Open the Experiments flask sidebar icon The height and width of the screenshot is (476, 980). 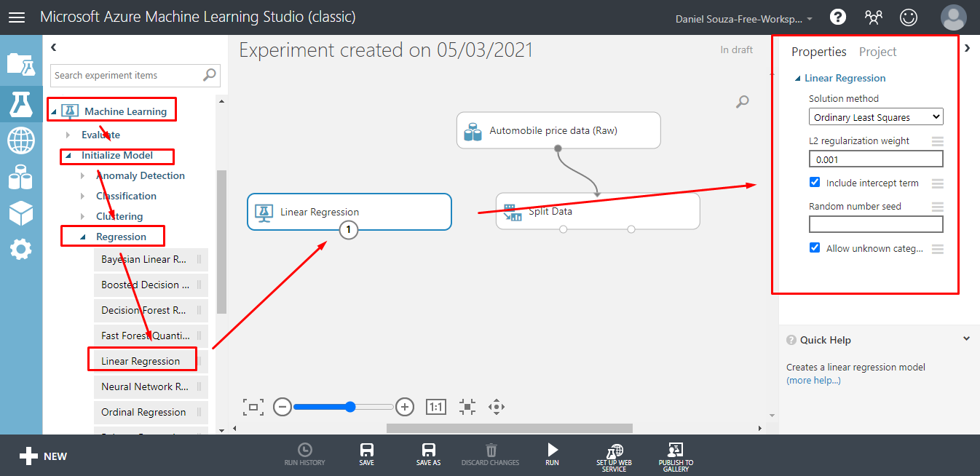(x=21, y=104)
